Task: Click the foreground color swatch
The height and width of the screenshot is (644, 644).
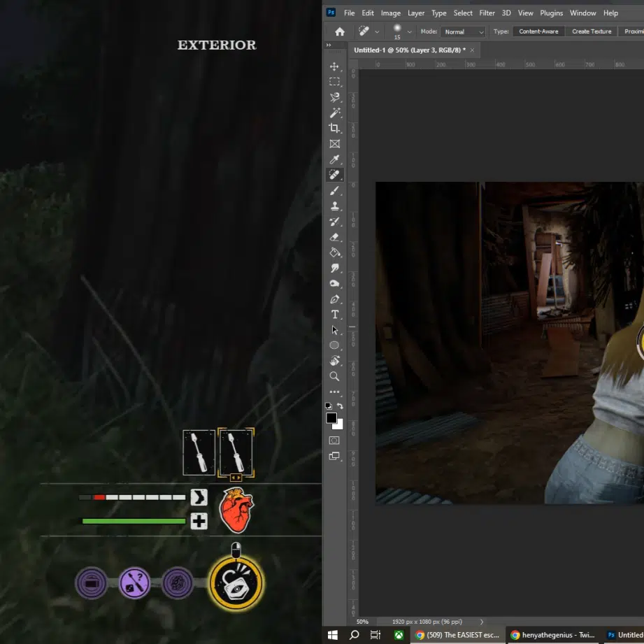Action: [x=331, y=417]
